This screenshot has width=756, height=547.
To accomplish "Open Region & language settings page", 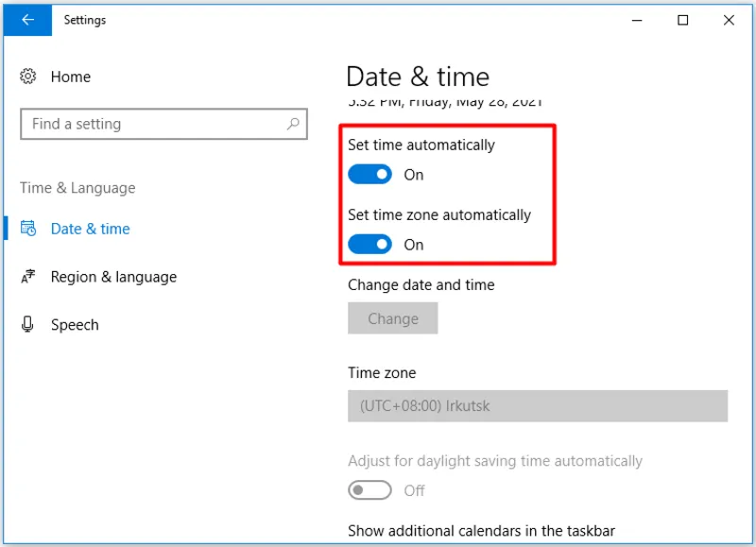I will (113, 277).
